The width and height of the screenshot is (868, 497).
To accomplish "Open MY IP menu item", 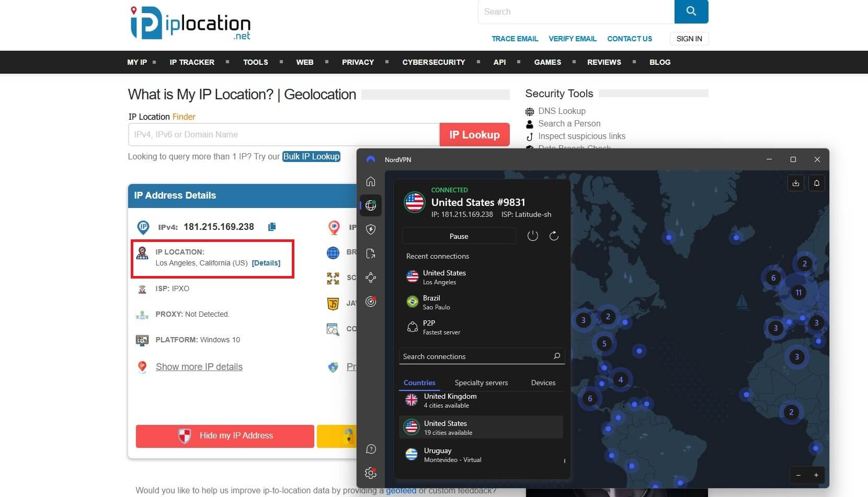I will (137, 62).
